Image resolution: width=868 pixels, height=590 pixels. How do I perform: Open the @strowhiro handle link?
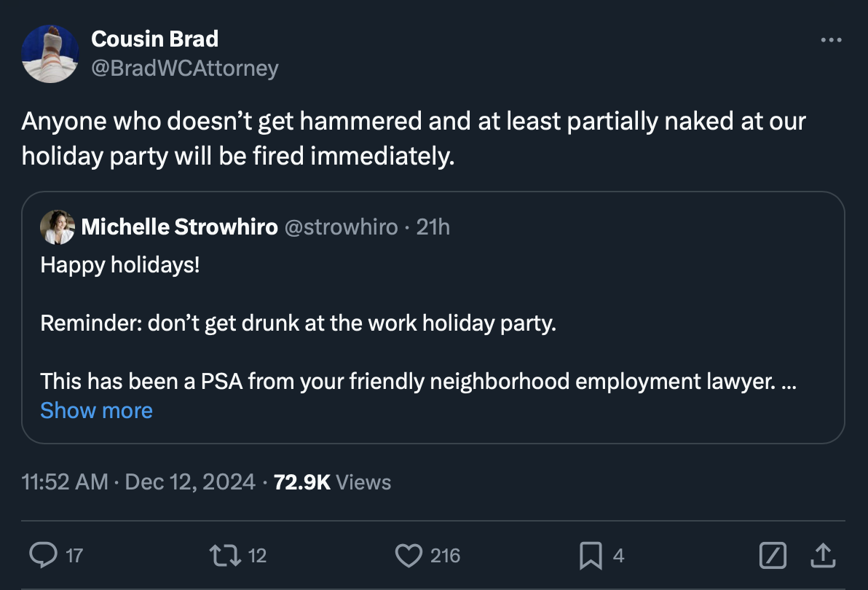(x=340, y=227)
